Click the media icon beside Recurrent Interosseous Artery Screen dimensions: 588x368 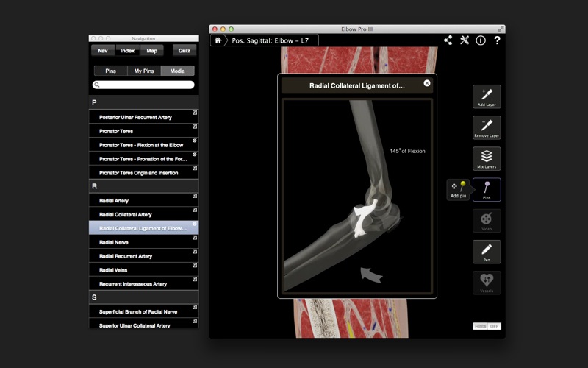(x=195, y=280)
